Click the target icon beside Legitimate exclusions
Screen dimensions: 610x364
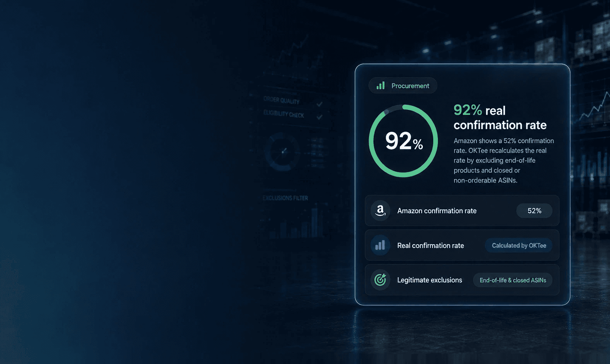pos(380,280)
